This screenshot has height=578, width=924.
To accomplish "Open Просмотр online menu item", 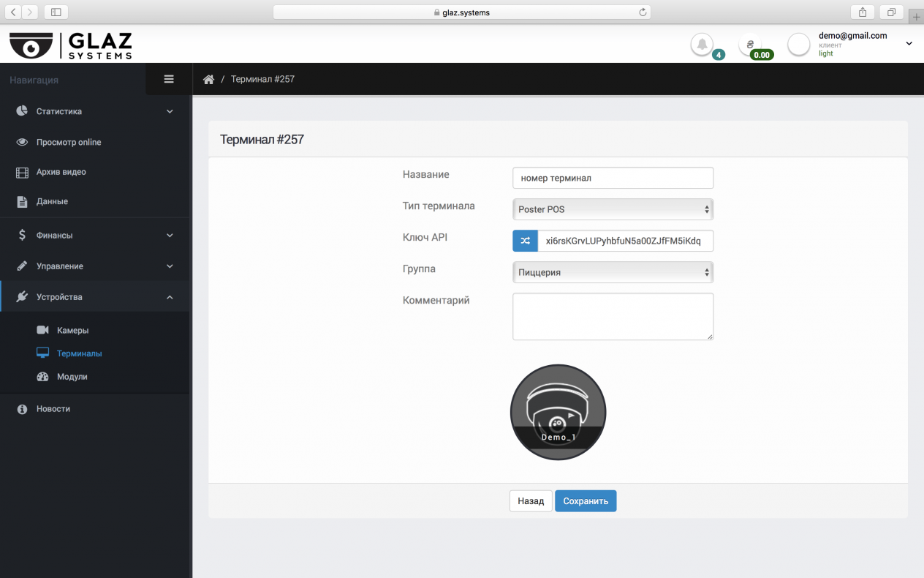I will (x=69, y=142).
